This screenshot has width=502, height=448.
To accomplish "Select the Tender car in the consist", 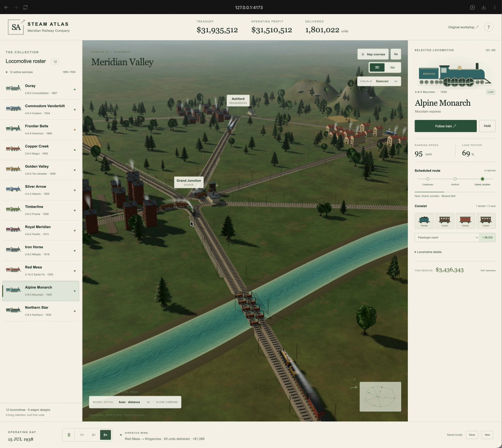I will click(x=424, y=220).
